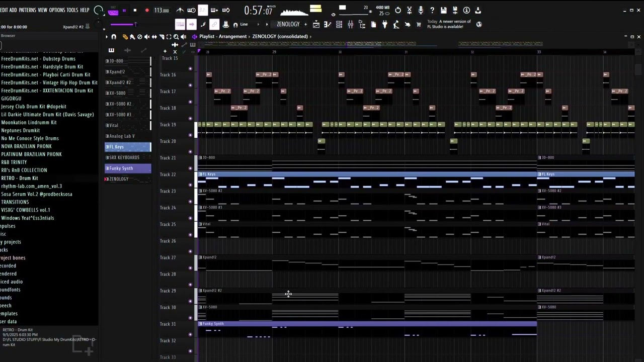Click the microphone one-click recording icon

(x=421, y=10)
